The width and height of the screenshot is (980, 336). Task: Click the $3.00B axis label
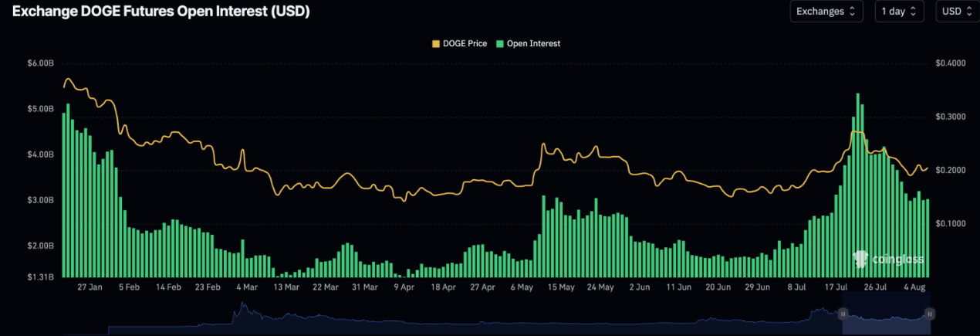pos(39,200)
